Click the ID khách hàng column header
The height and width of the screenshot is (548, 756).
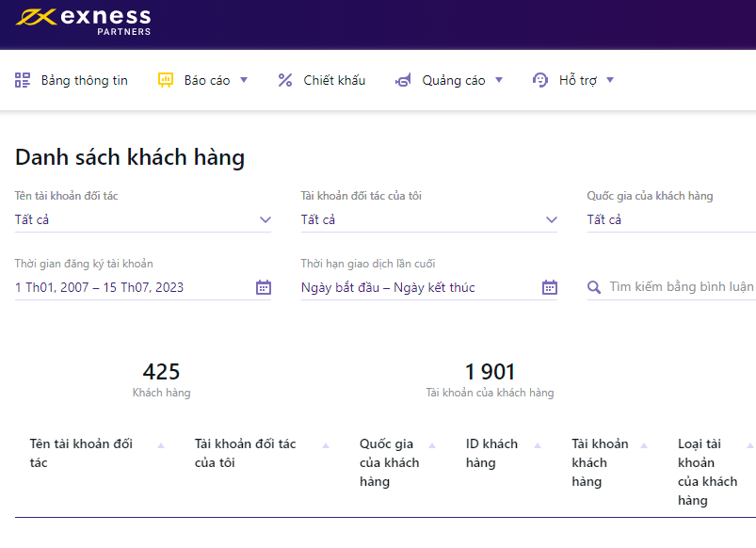491,454
